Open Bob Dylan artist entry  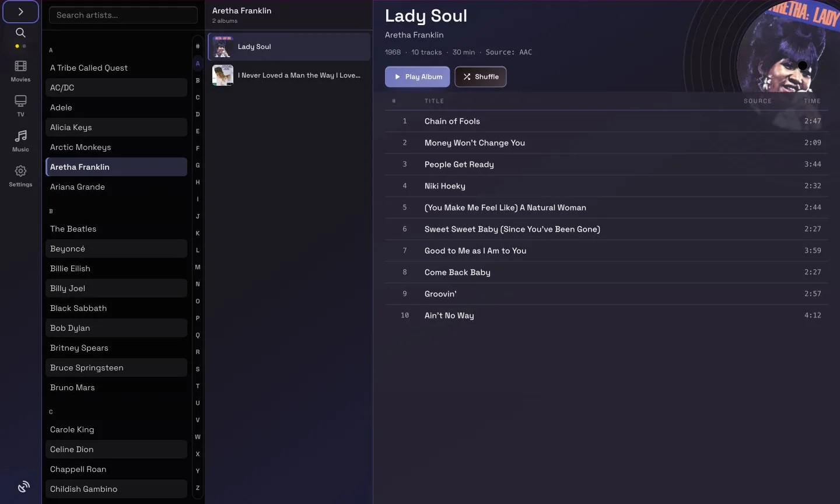[x=116, y=328]
